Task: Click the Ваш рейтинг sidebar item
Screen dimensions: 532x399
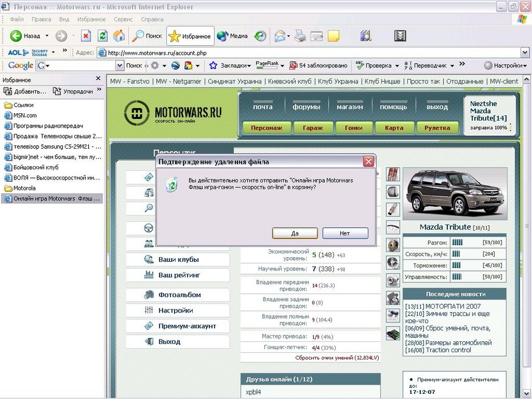Action: tap(178, 276)
